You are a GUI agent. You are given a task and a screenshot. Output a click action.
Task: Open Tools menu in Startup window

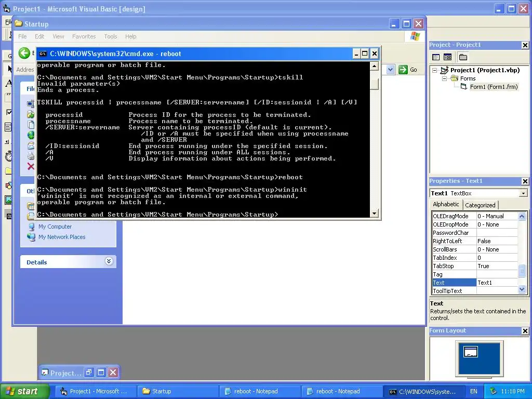[111, 36]
